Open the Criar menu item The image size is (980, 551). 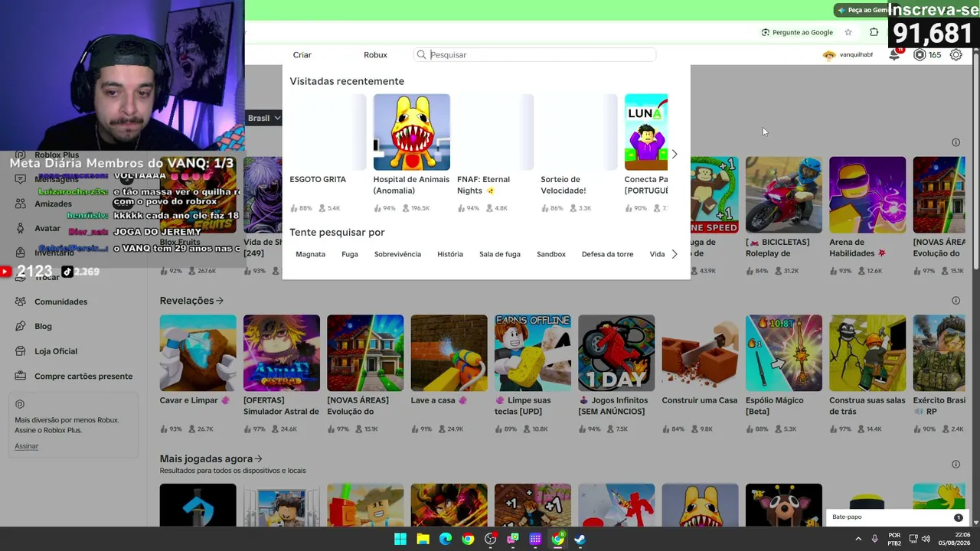pos(302,55)
